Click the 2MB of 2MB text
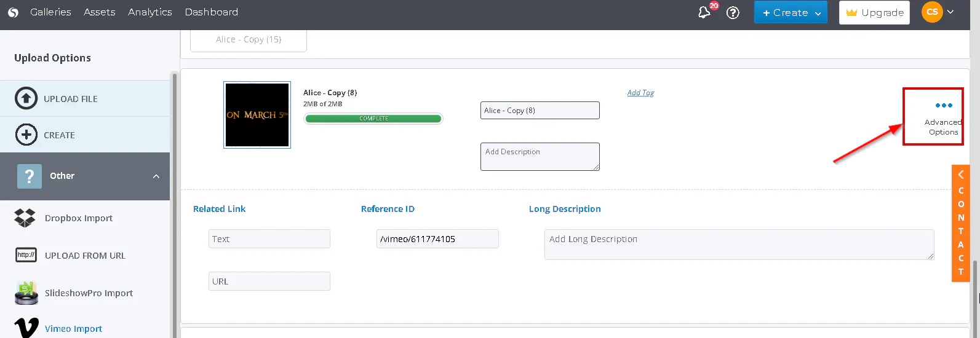The image size is (980, 338). click(322, 104)
